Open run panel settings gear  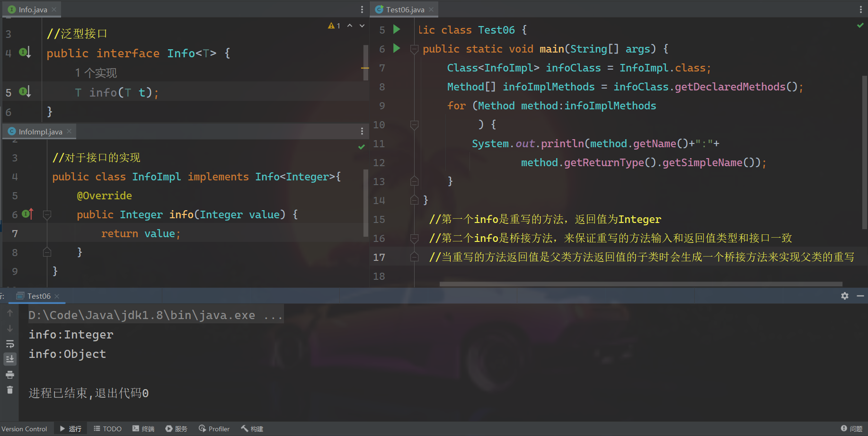pos(845,296)
